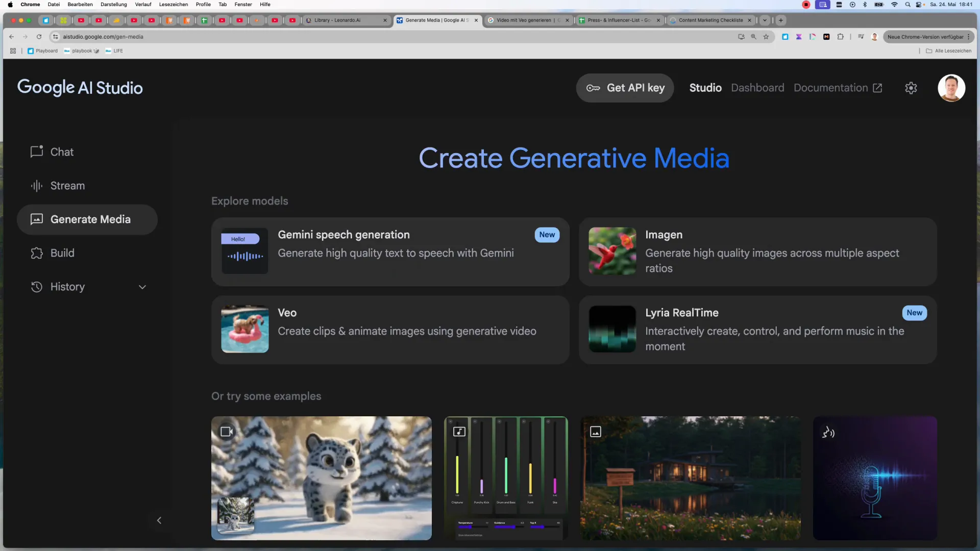Bookmark this page with the star
The height and width of the screenshot is (551, 980).
(766, 37)
